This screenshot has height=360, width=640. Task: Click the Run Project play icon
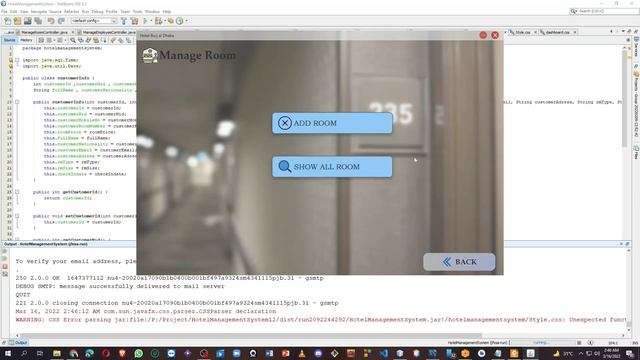[x=145, y=21]
